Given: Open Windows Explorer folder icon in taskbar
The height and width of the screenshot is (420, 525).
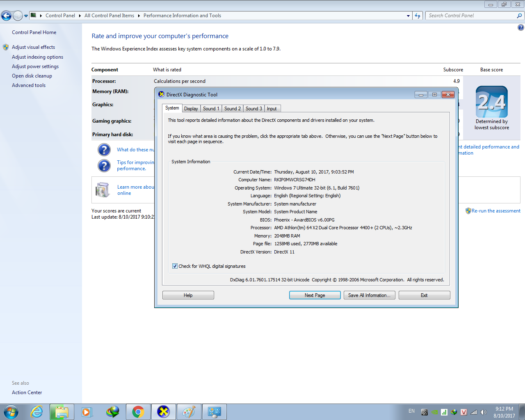Looking at the screenshot, I should (62, 412).
